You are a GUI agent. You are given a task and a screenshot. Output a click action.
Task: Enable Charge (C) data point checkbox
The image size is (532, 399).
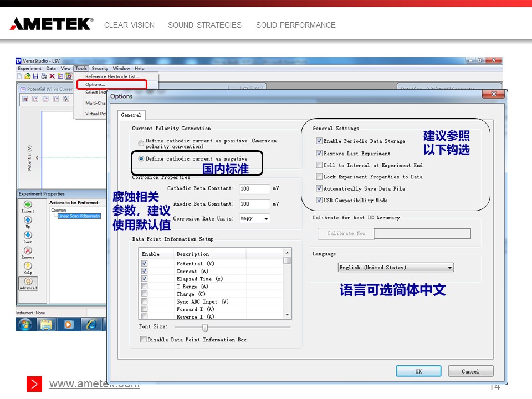(x=145, y=294)
